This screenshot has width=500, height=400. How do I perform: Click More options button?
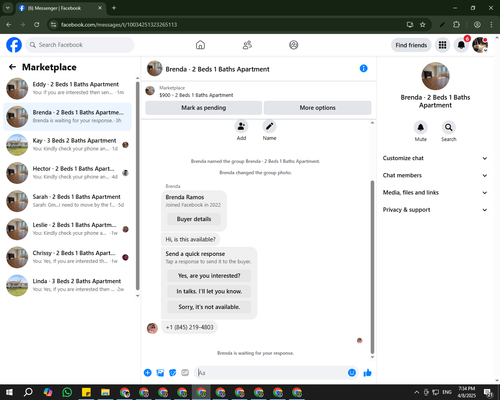click(317, 108)
